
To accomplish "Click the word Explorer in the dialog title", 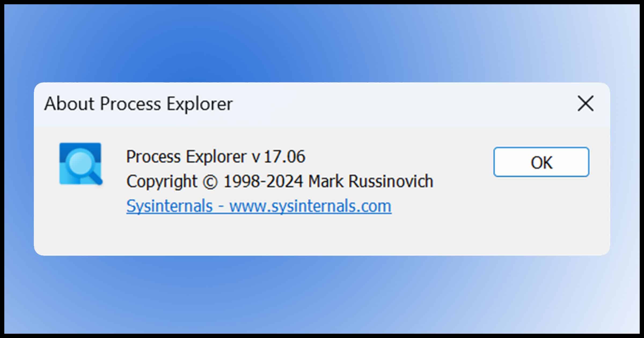I will (199, 104).
